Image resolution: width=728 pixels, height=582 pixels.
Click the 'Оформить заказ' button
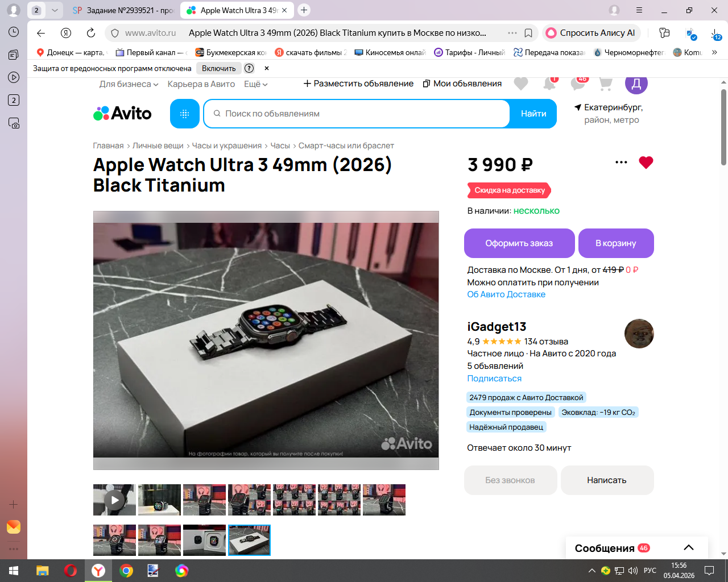coord(519,243)
